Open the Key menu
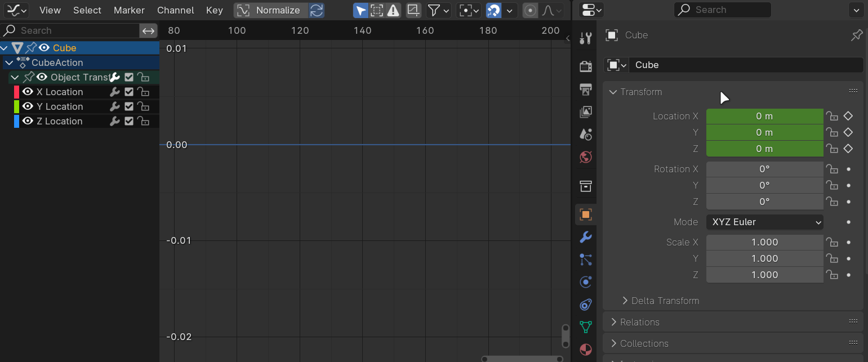Screen dimensions: 868x362 (x=215, y=10)
